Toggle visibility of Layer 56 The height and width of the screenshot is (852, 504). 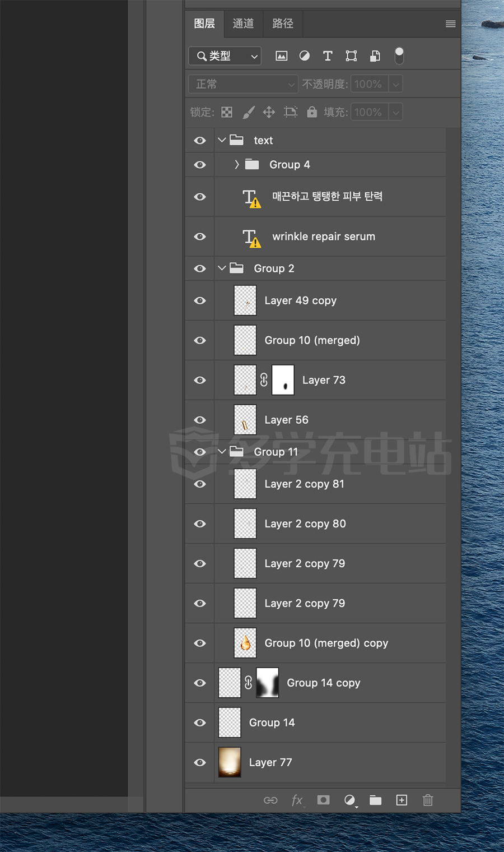click(200, 420)
